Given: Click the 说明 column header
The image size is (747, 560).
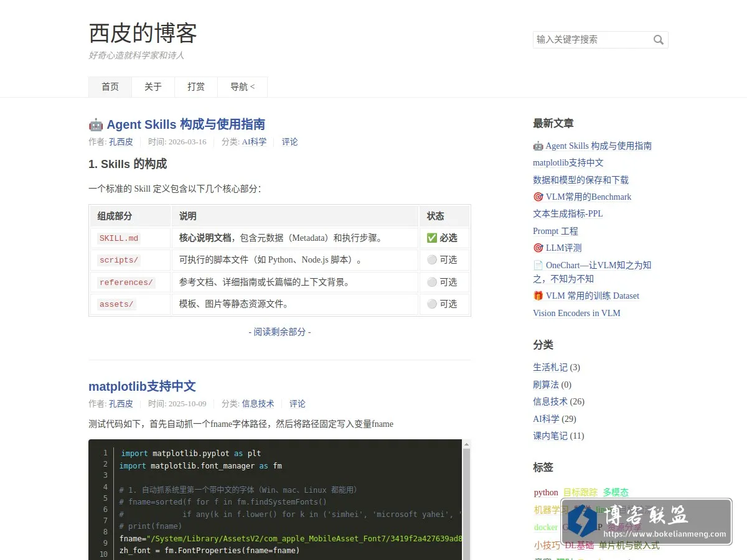Looking at the screenshot, I should (295, 217).
